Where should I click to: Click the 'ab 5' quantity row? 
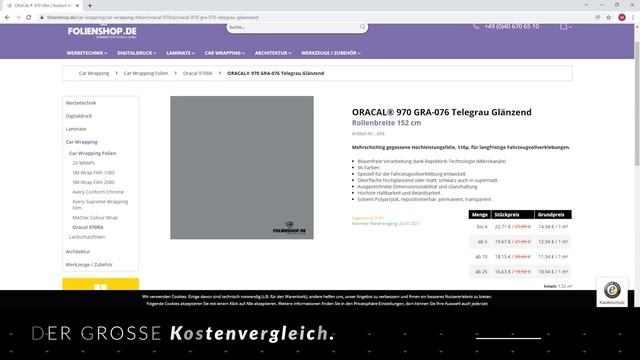click(520, 242)
